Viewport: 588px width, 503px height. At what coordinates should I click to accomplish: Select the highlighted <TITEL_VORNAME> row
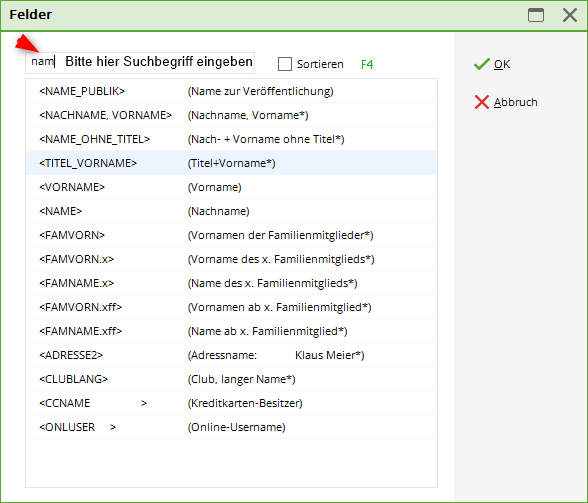click(x=231, y=163)
